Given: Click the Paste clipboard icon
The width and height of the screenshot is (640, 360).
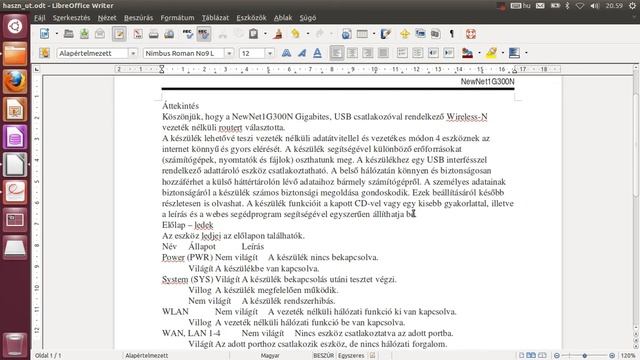Looking at the screenshot, I should (x=253, y=34).
